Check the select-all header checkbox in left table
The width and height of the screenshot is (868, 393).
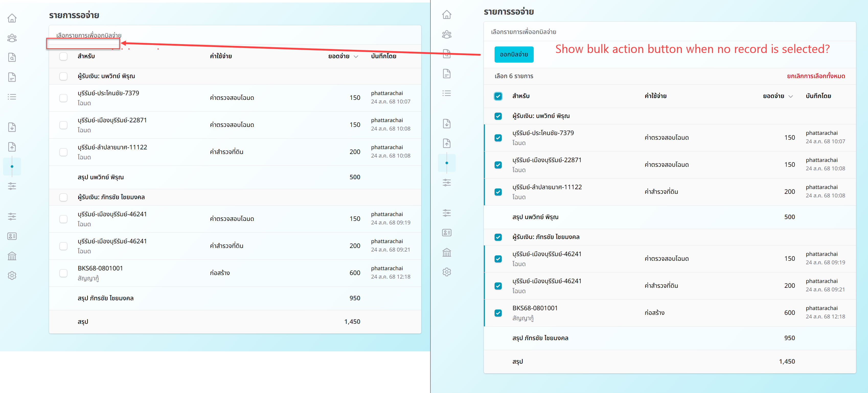(x=63, y=56)
